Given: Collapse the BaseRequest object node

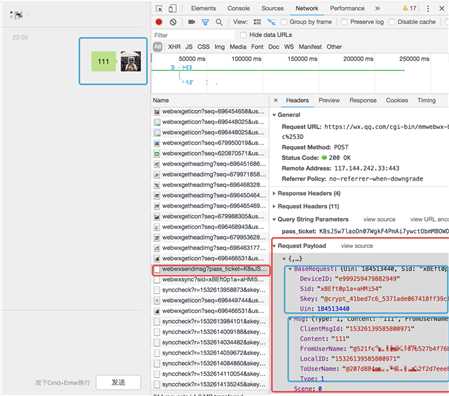Looking at the screenshot, I should point(289,269).
